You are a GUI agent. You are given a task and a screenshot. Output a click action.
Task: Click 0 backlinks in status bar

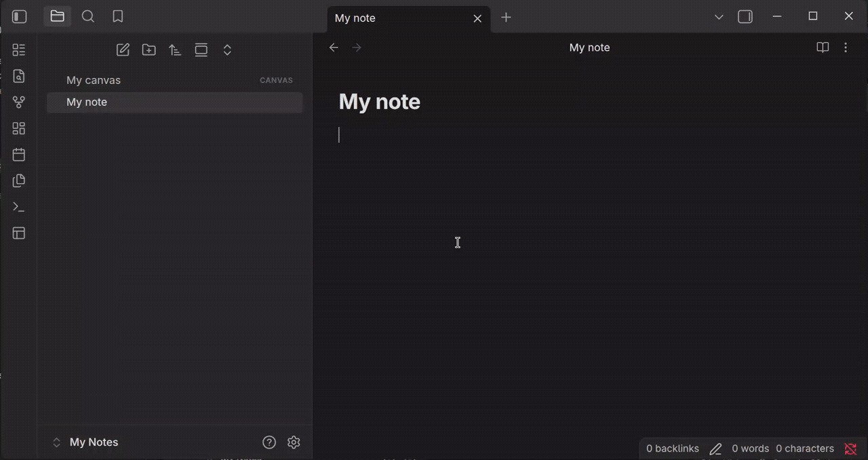point(673,448)
